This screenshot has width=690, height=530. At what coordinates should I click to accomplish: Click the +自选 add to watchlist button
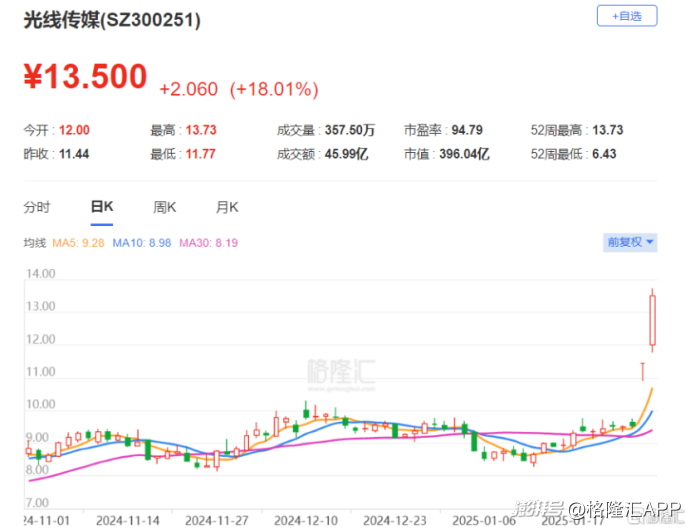pyautogui.click(x=627, y=16)
